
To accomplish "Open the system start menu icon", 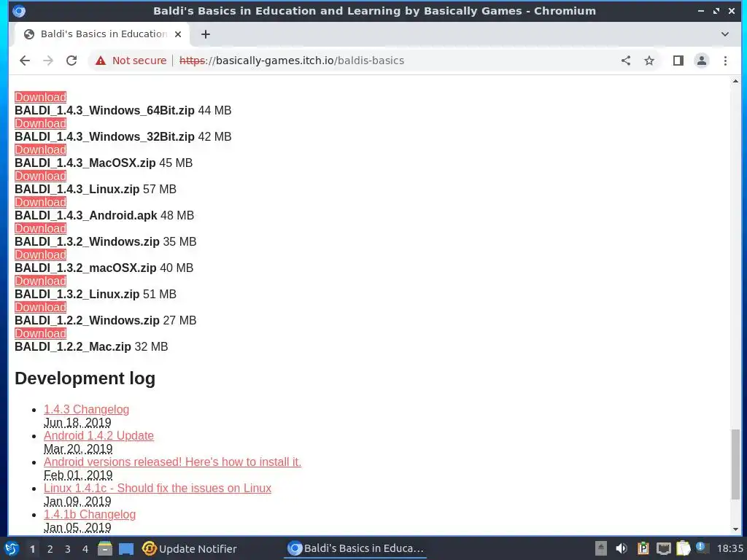I will [x=12, y=548].
